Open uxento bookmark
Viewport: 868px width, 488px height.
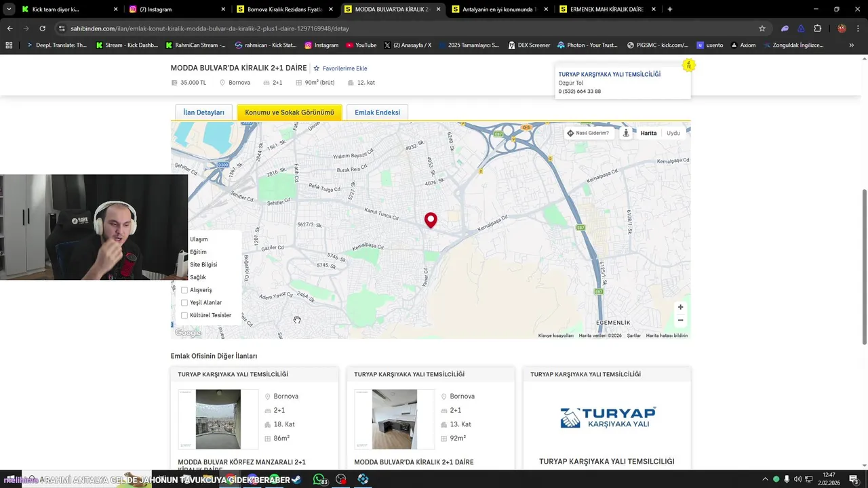[x=710, y=45]
